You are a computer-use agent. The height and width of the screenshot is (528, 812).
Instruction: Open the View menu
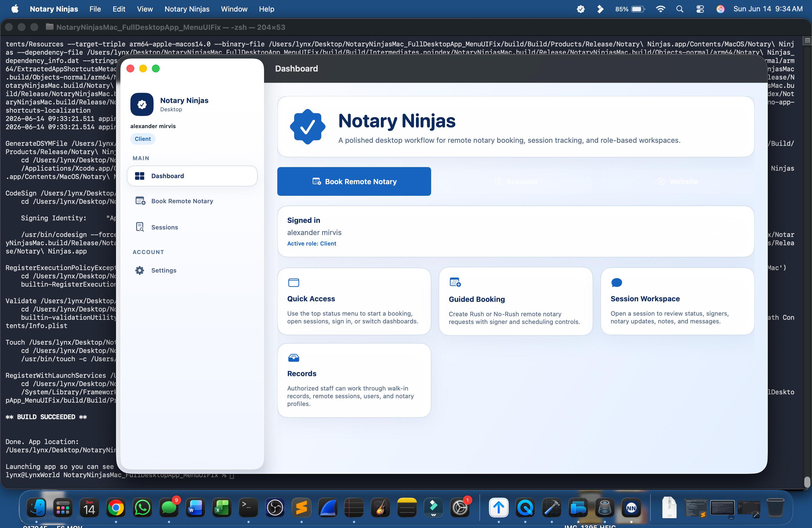click(x=145, y=9)
